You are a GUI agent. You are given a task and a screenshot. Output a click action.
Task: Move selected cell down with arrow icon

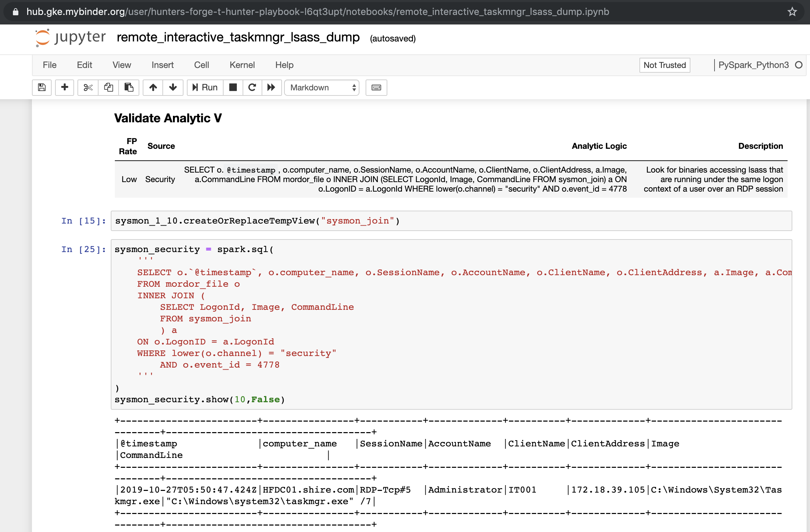pyautogui.click(x=173, y=87)
